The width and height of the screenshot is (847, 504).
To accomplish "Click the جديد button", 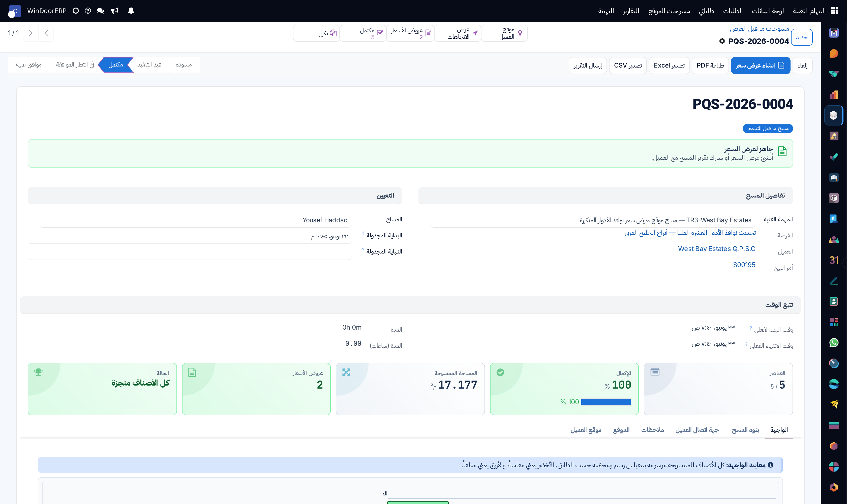I will (801, 37).
